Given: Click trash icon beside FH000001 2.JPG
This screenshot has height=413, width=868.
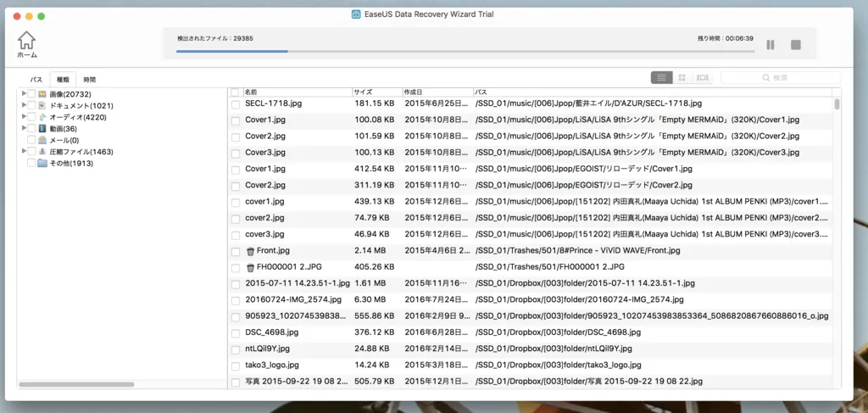Looking at the screenshot, I should [x=250, y=268].
